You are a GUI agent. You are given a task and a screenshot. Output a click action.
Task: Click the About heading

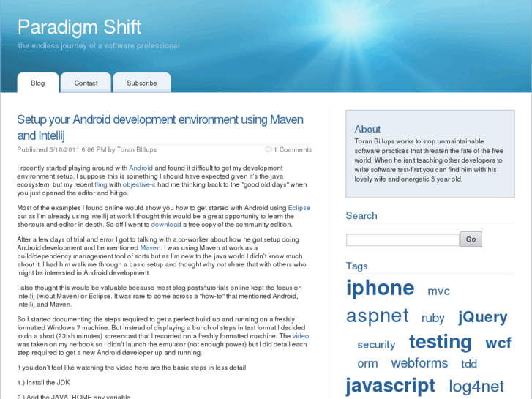click(367, 129)
